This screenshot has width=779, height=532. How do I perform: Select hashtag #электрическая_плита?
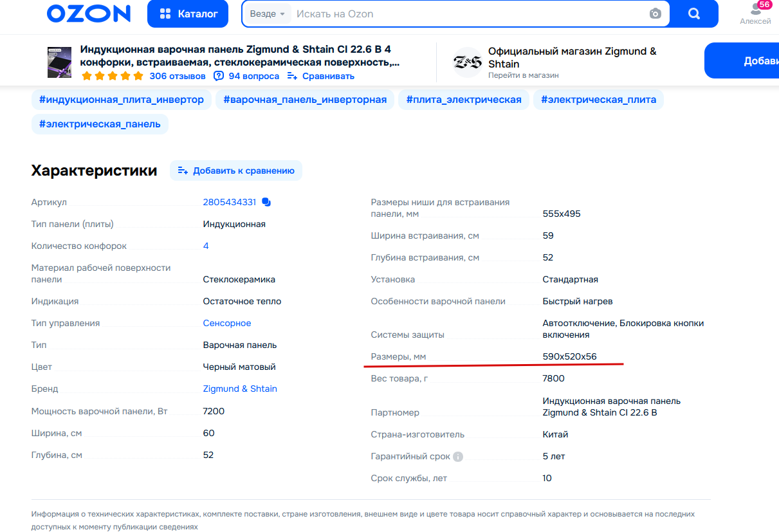tap(598, 100)
